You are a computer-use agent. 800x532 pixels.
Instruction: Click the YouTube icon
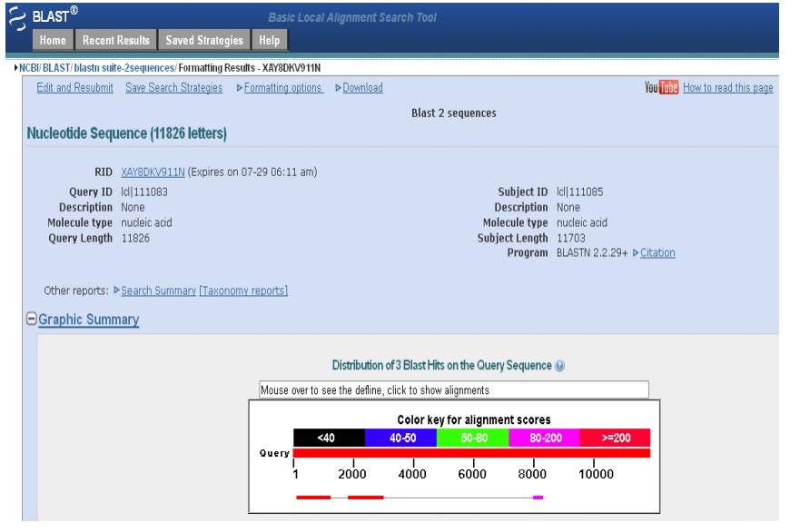(x=661, y=88)
